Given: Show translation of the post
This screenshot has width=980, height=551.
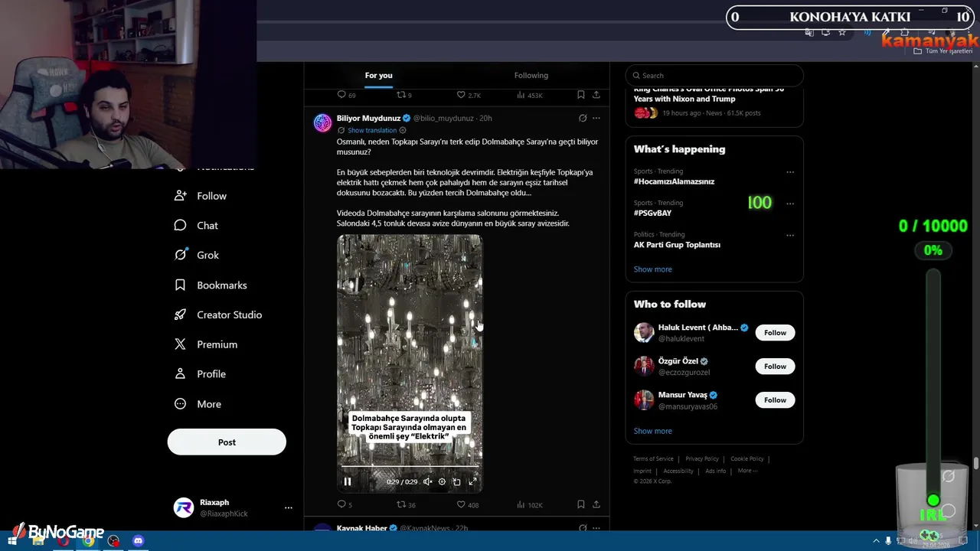Looking at the screenshot, I should pos(372,130).
